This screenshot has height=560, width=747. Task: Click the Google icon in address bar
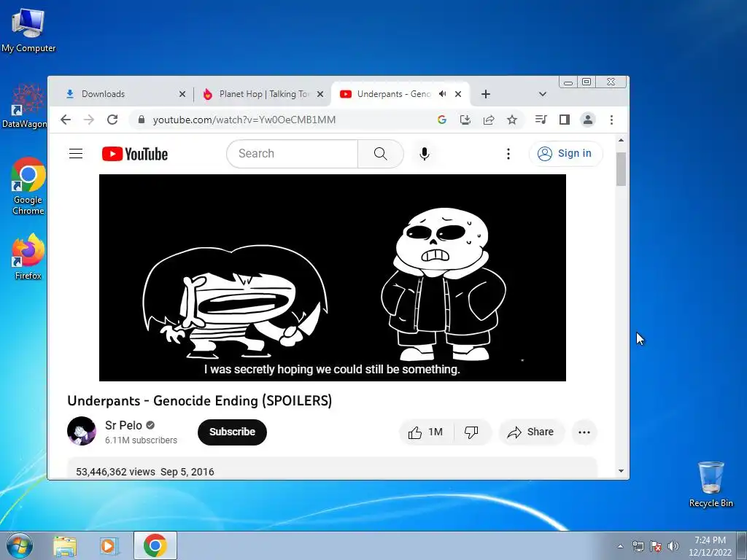pos(441,120)
